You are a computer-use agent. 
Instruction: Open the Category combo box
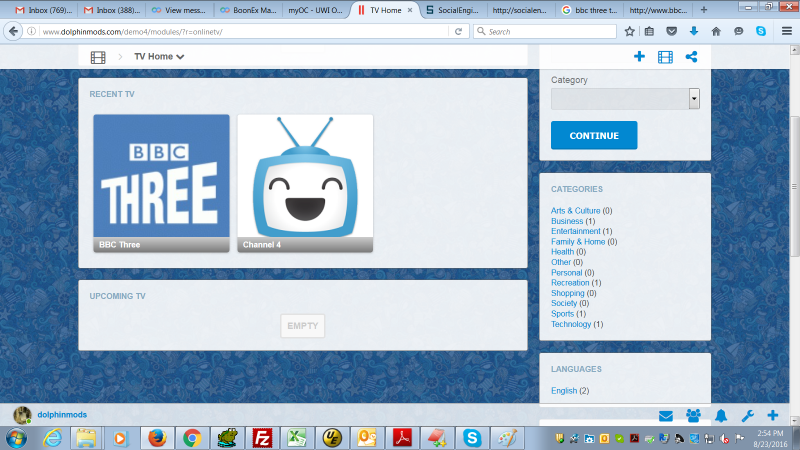625,98
